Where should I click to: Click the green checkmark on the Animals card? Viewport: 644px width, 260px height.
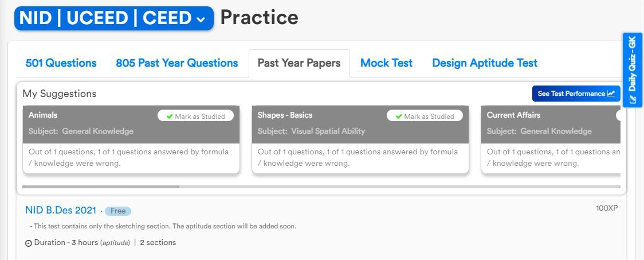(170, 117)
